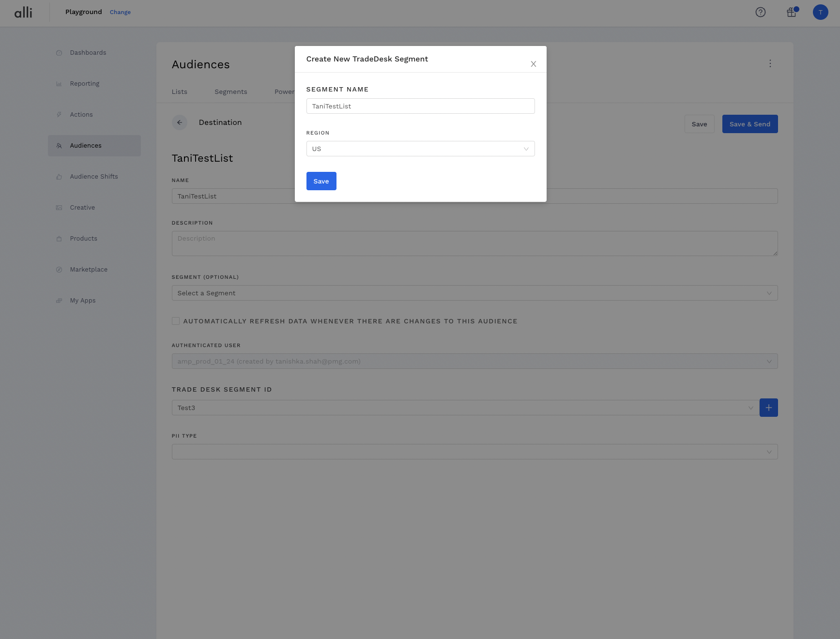Click the Segment Name input field
Viewport: 840px width, 639px height.
(420, 106)
